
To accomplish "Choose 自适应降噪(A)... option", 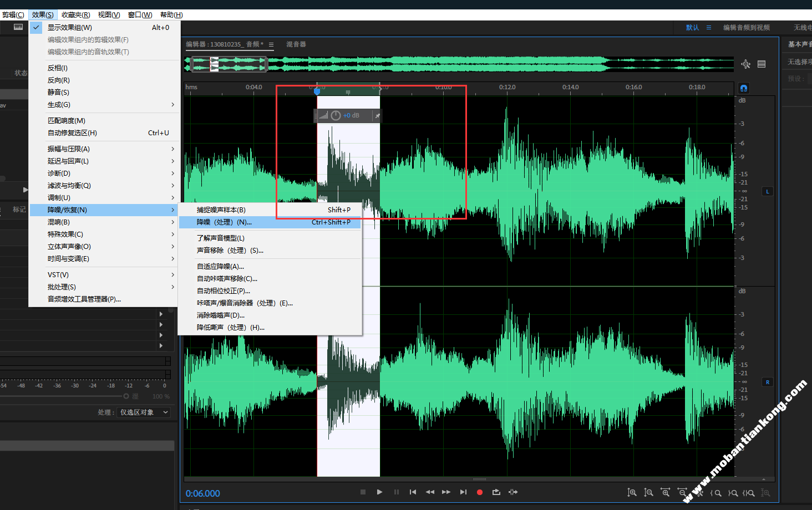I will click(270, 266).
